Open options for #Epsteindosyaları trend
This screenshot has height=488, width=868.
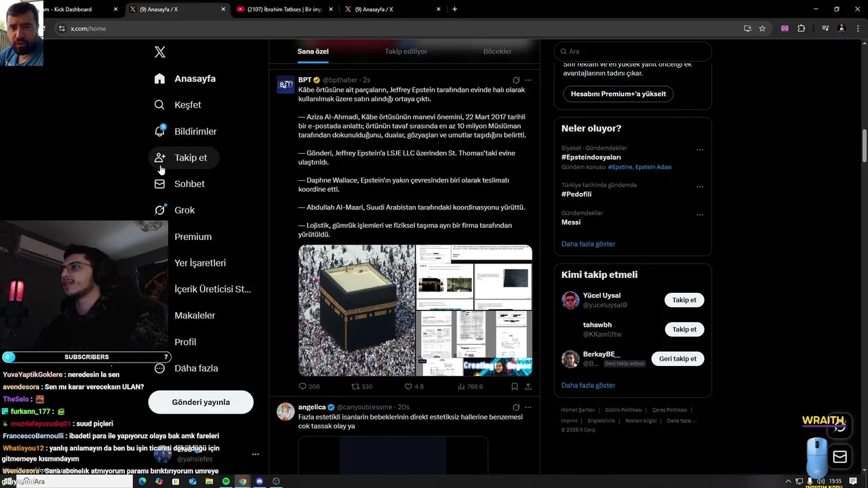click(x=700, y=150)
